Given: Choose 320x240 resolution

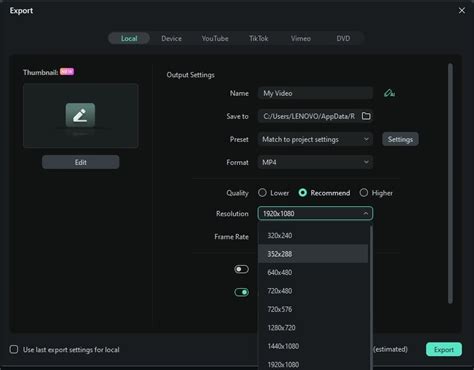Looking at the screenshot, I should tap(313, 235).
